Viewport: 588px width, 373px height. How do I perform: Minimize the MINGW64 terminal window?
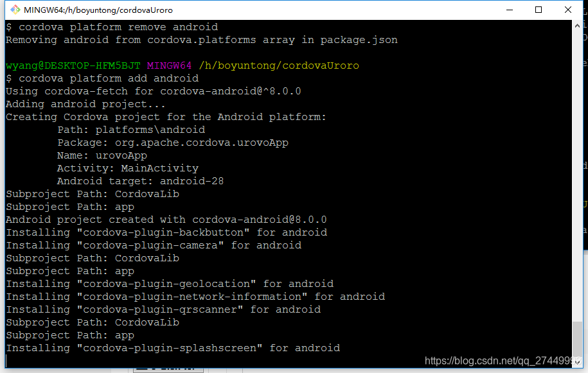(x=509, y=10)
